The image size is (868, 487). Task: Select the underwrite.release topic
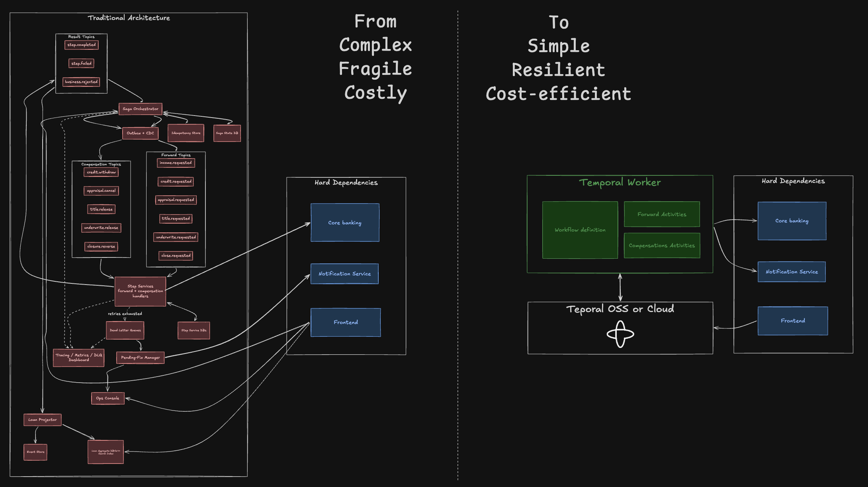(x=101, y=228)
